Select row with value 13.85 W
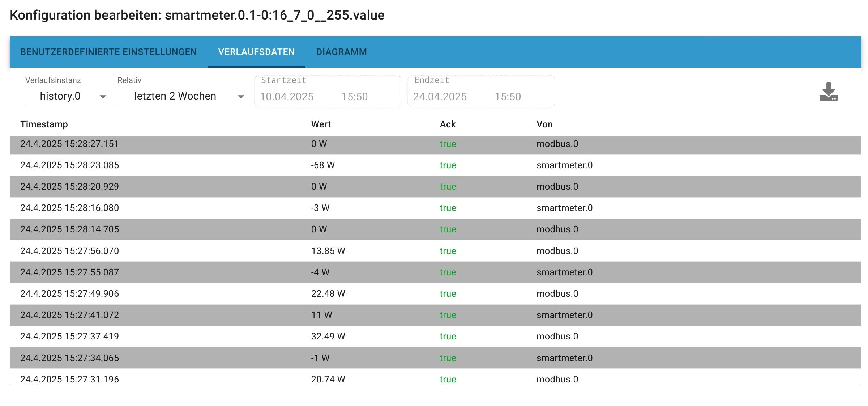Screen dimensions: 868x406 (x=328, y=251)
